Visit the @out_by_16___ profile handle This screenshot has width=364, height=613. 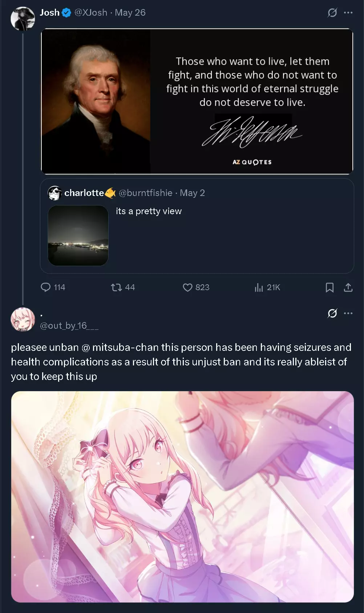pyautogui.click(x=69, y=326)
